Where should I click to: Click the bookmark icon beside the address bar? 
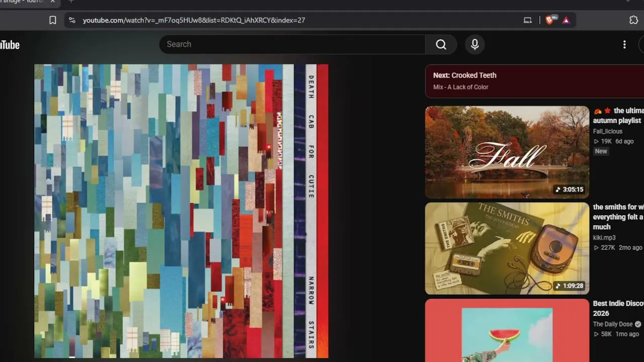[53, 20]
